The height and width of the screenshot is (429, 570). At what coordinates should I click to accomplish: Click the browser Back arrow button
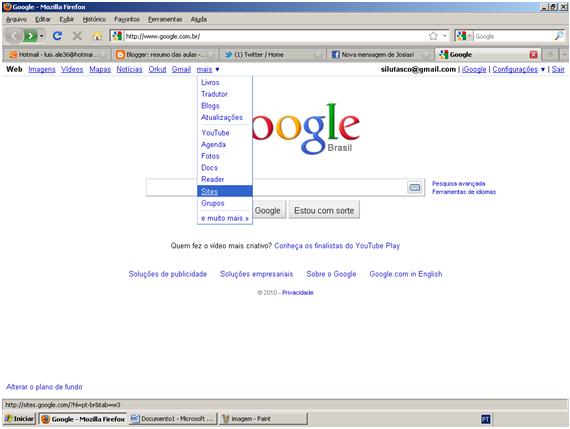coord(15,36)
